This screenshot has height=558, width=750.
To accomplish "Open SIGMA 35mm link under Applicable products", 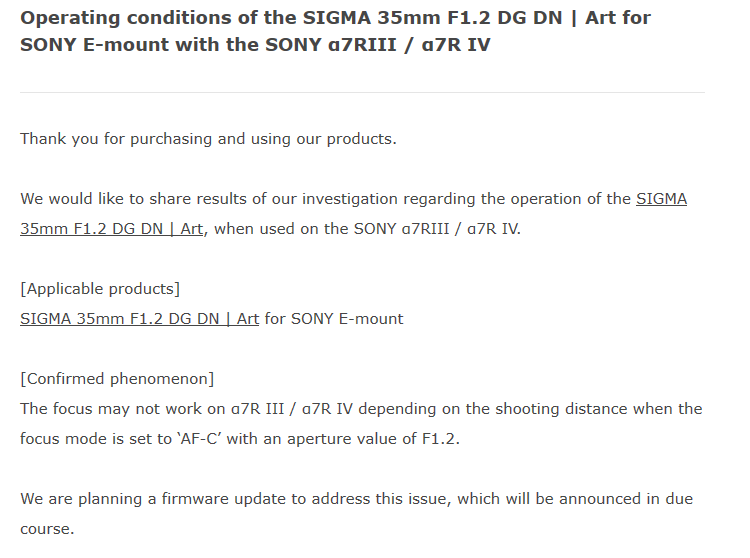I will pyautogui.click(x=139, y=319).
